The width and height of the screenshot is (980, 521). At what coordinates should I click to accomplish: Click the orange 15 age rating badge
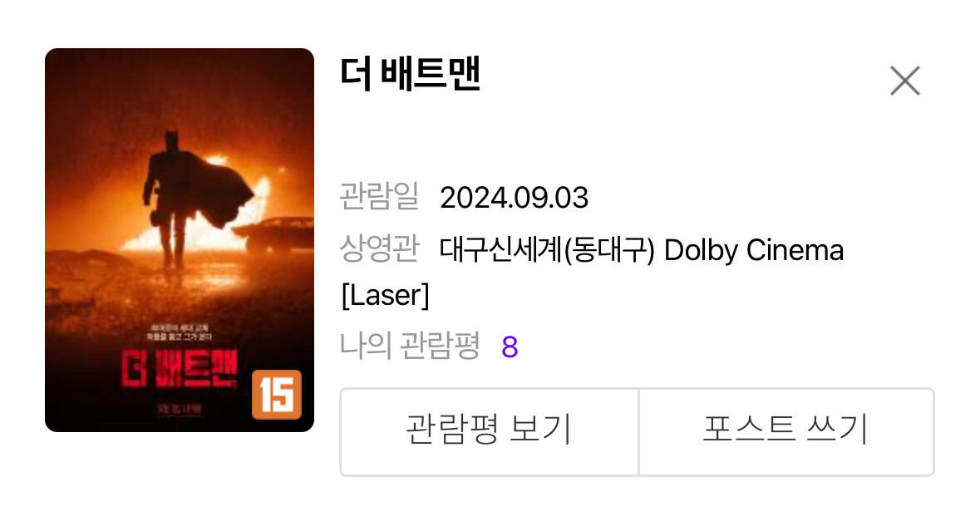(x=277, y=394)
